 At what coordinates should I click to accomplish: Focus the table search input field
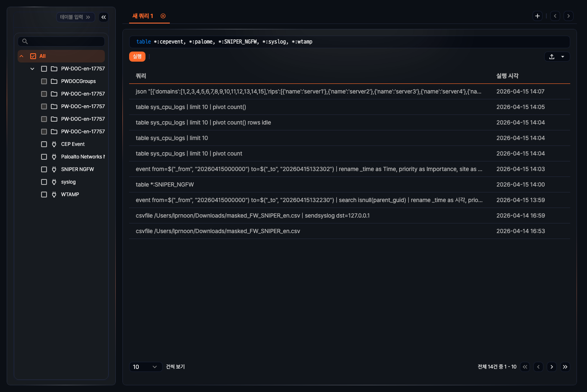tap(66, 42)
